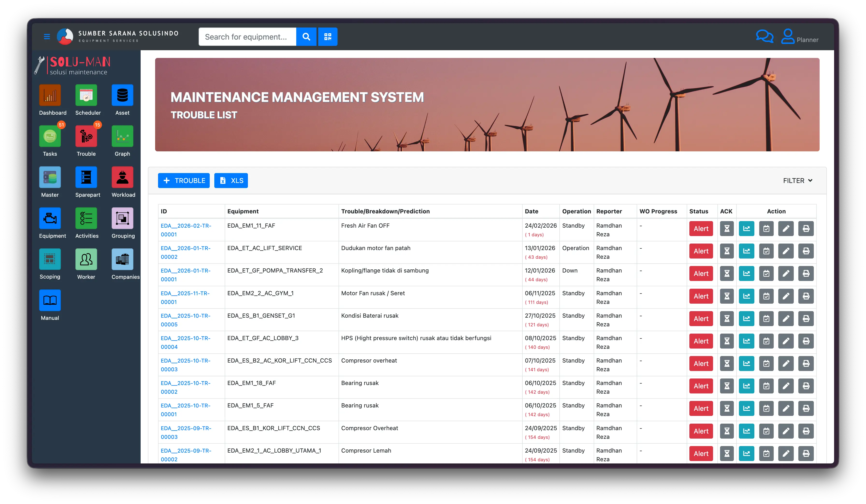
Task: Click the Search for equipment field
Action: click(247, 37)
